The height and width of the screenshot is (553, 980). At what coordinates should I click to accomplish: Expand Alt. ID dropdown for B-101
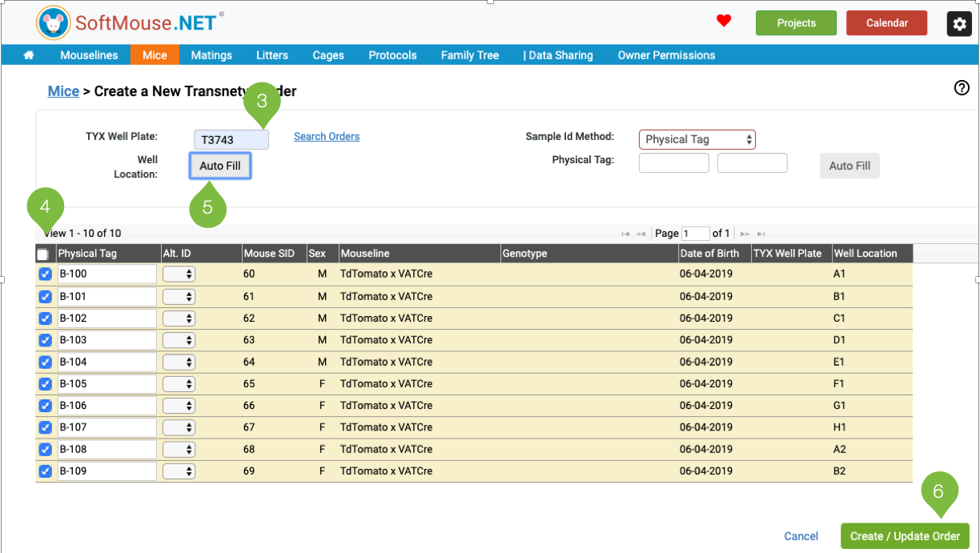point(179,297)
